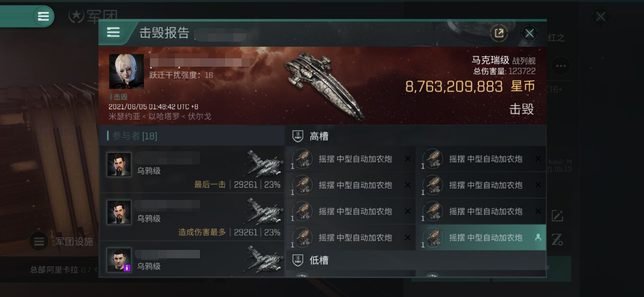Image resolution: width=644 pixels, height=297 pixels.
Task: Select the highlighted autocannon with person icon
Action: tap(481, 237)
